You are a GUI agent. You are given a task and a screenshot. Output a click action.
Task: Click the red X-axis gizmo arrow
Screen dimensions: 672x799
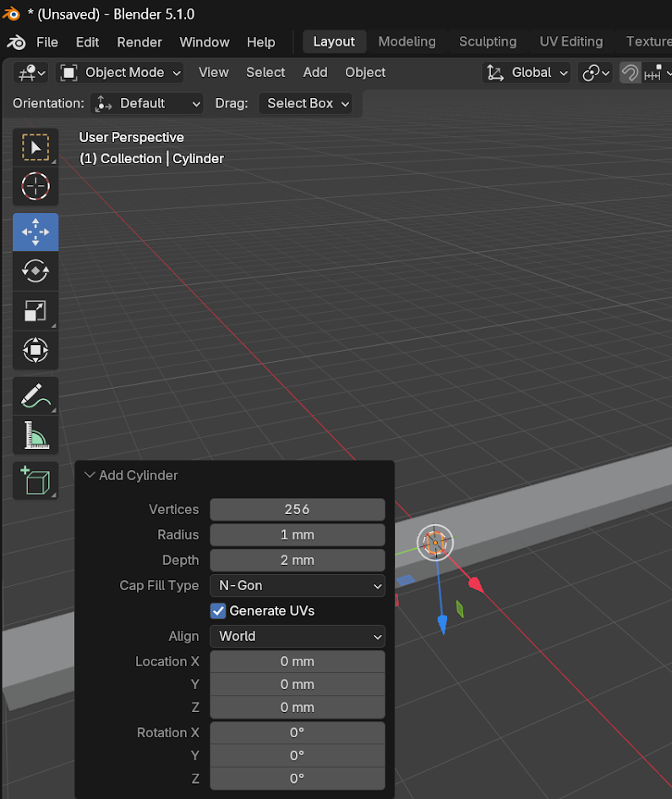[x=476, y=585]
